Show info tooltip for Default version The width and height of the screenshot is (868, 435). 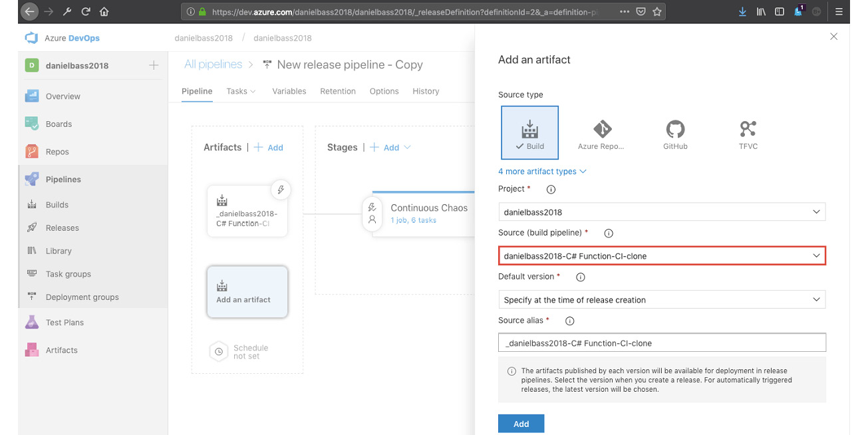[580, 277]
